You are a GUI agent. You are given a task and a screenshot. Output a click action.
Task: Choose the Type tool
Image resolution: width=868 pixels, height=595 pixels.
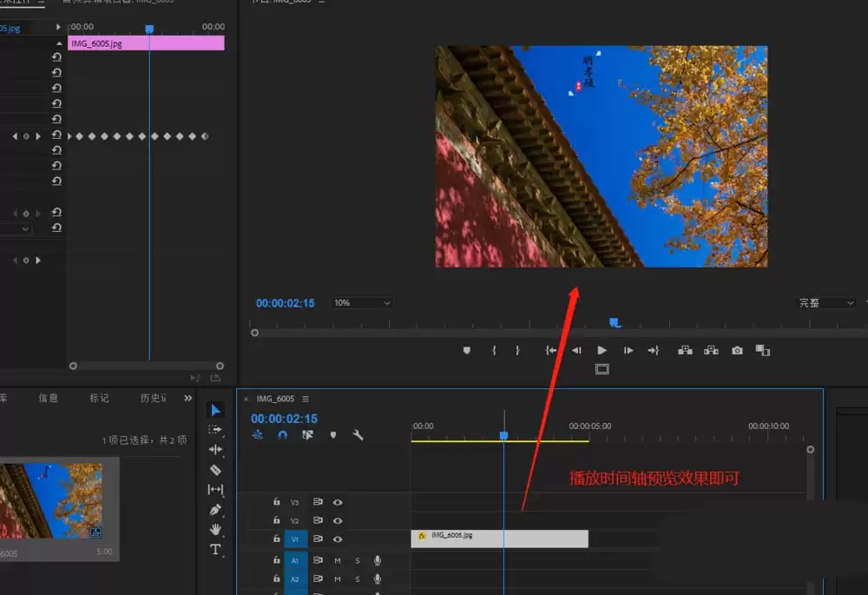(x=215, y=552)
